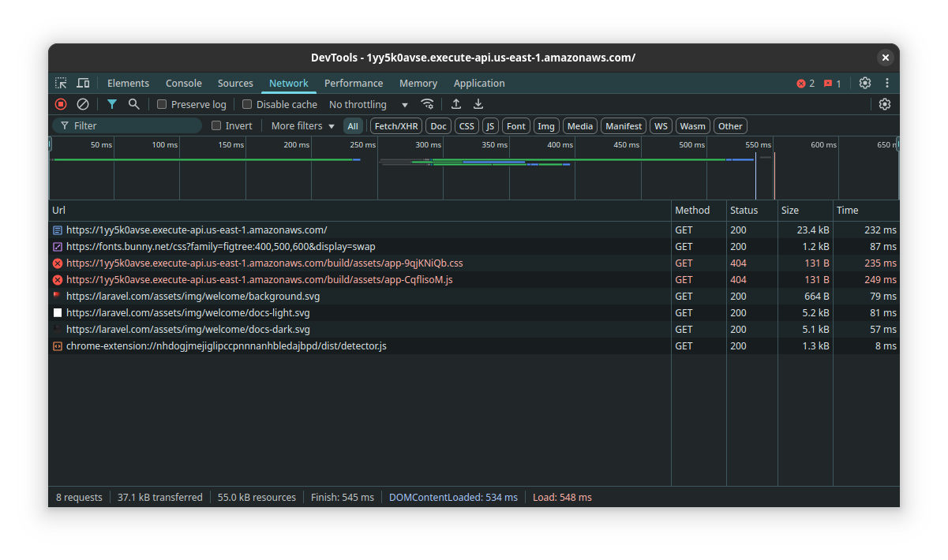Viewport: 948px width, 560px height.
Task: Toggle the filter funnel icon
Action: click(112, 104)
